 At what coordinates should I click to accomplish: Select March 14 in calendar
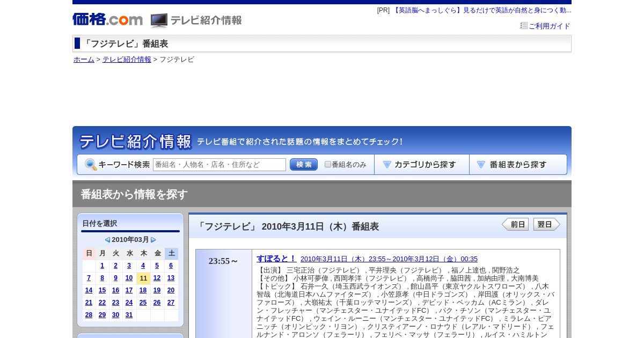point(89,290)
